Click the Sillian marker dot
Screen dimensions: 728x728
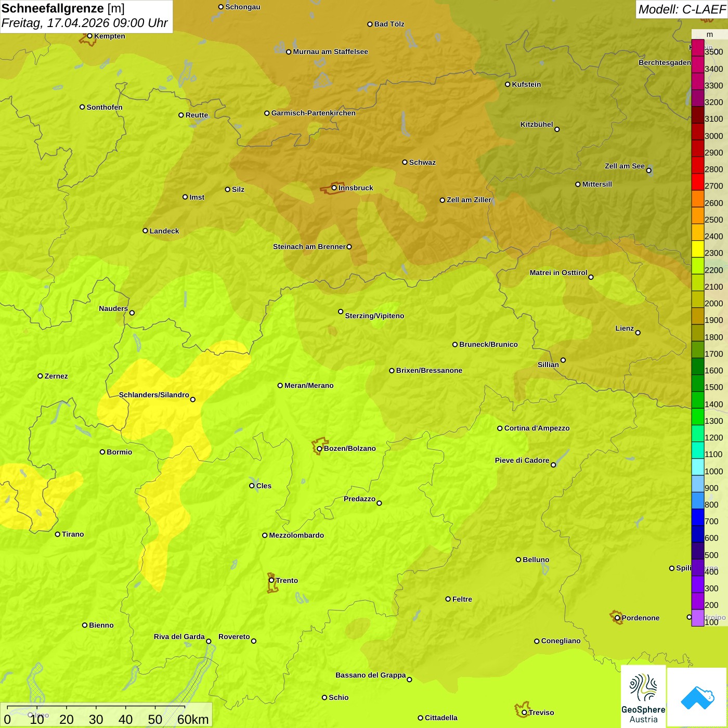[563, 360]
